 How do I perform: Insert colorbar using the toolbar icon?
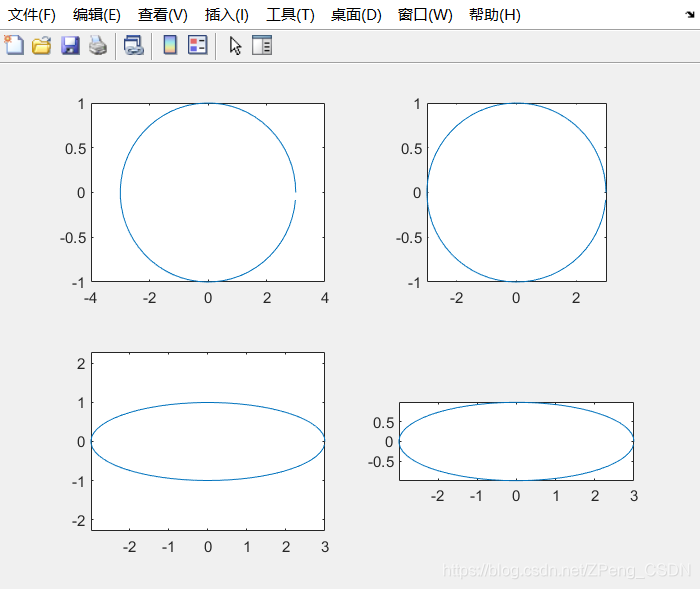tap(170, 45)
